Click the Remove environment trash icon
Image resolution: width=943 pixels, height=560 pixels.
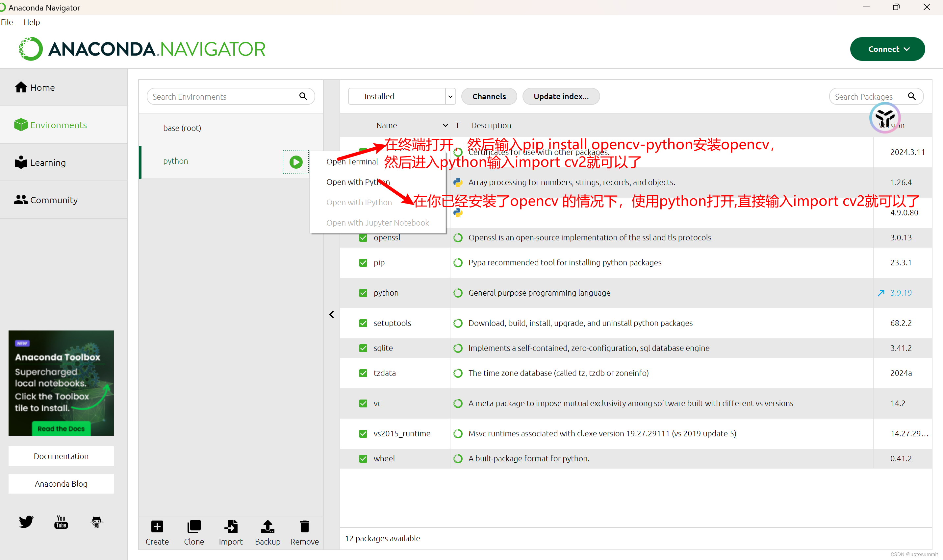tap(304, 526)
